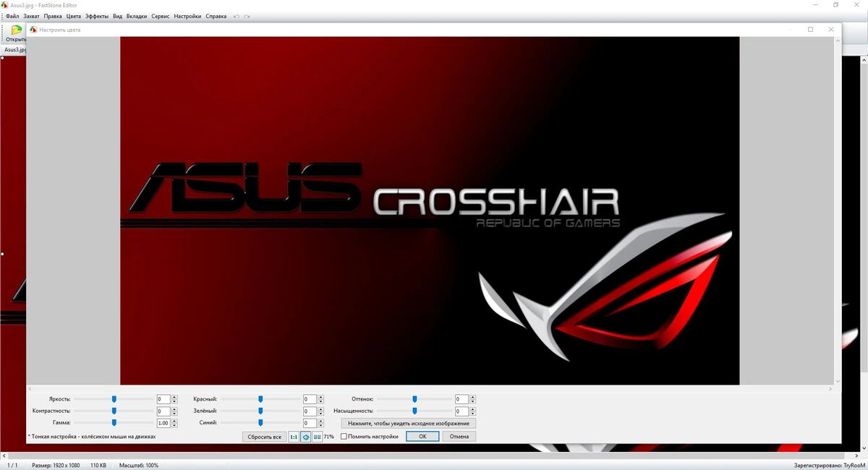Screen dimensions: 868x470
Task: Click the Красный slider handle
Action: coord(260,399)
